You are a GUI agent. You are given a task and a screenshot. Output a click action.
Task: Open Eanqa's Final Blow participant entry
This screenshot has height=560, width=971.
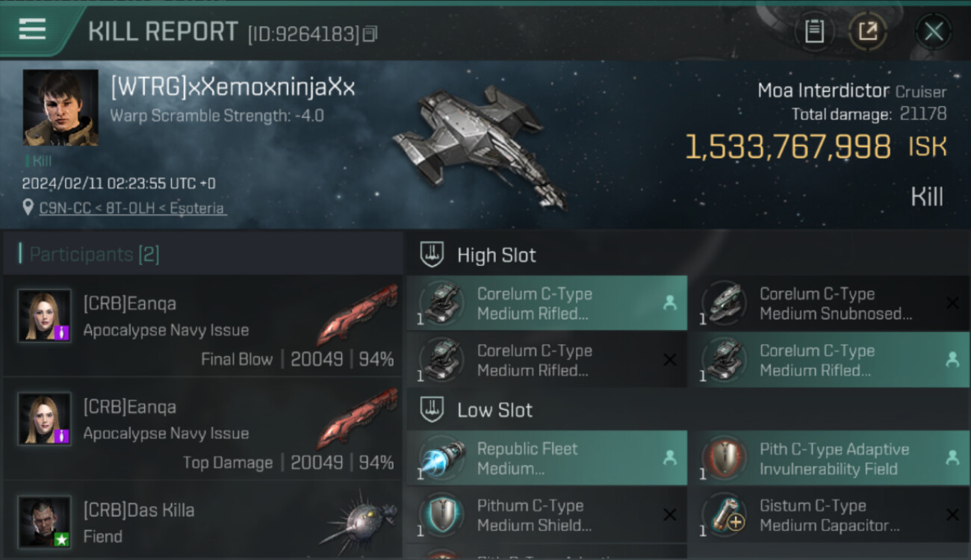[202, 326]
